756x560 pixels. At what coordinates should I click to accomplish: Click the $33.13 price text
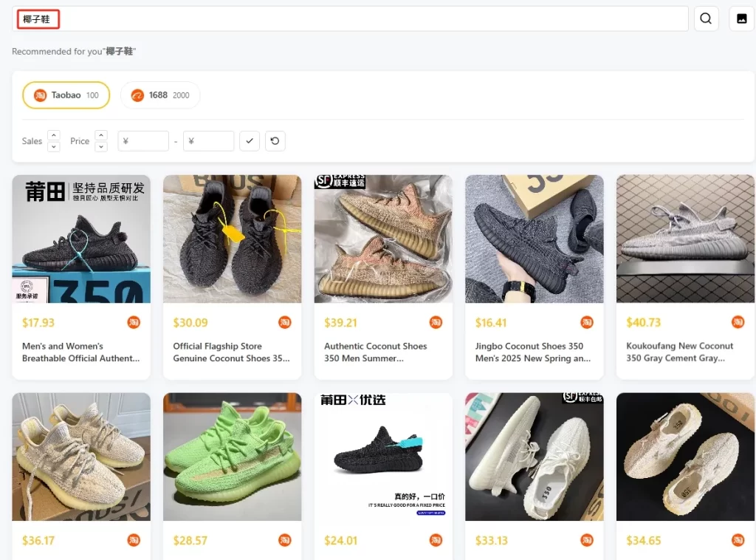[491, 541]
